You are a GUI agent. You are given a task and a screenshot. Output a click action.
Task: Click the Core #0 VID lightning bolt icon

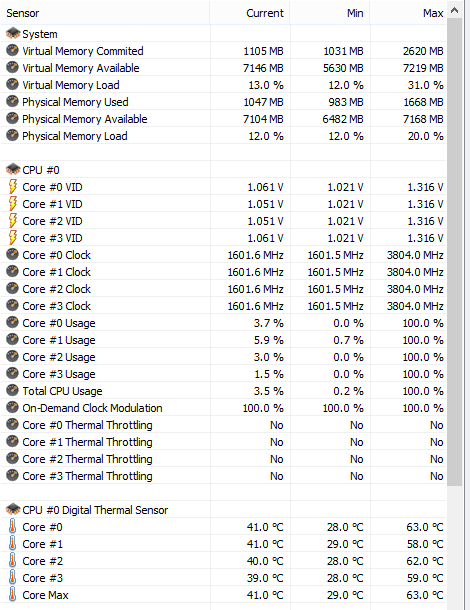click(13, 187)
